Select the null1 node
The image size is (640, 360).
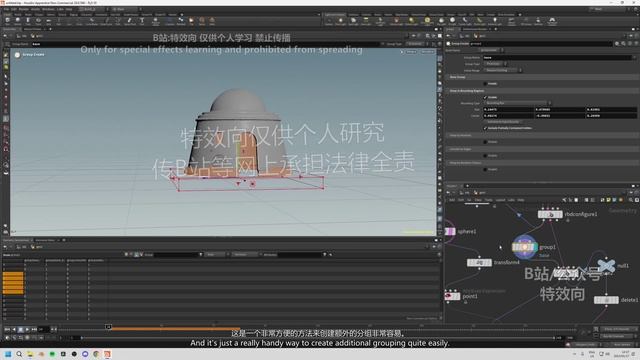coord(606,266)
